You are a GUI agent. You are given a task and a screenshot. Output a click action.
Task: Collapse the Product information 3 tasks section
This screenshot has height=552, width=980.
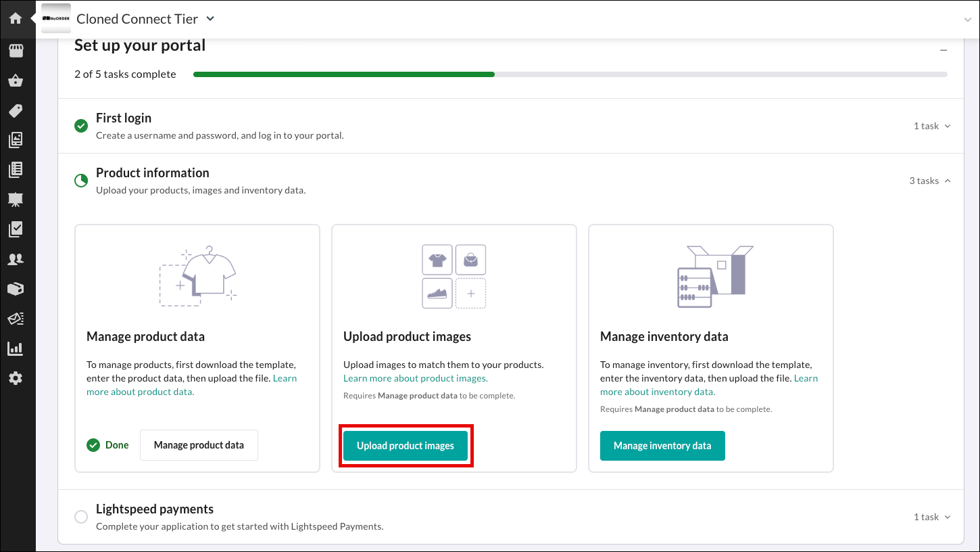947,181
